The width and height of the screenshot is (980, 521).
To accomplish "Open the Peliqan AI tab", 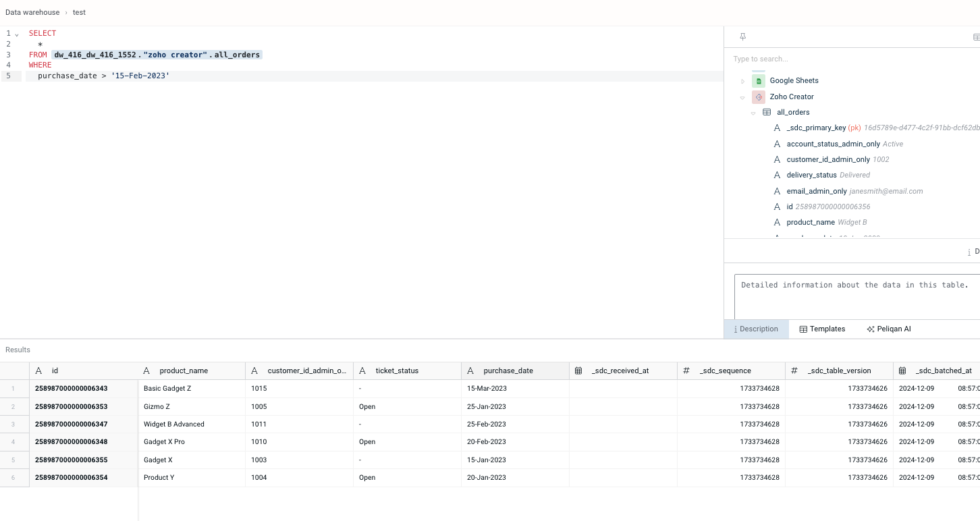I will coord(889,329).
